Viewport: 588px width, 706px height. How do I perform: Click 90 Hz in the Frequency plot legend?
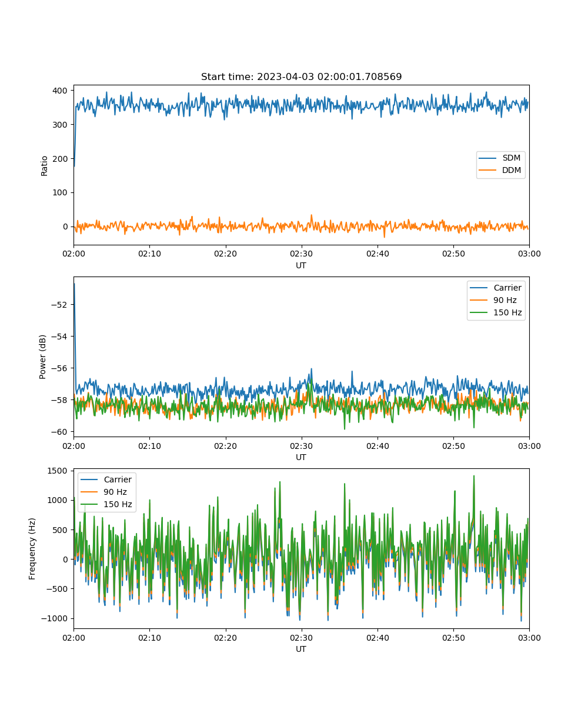tap(115, 492)
